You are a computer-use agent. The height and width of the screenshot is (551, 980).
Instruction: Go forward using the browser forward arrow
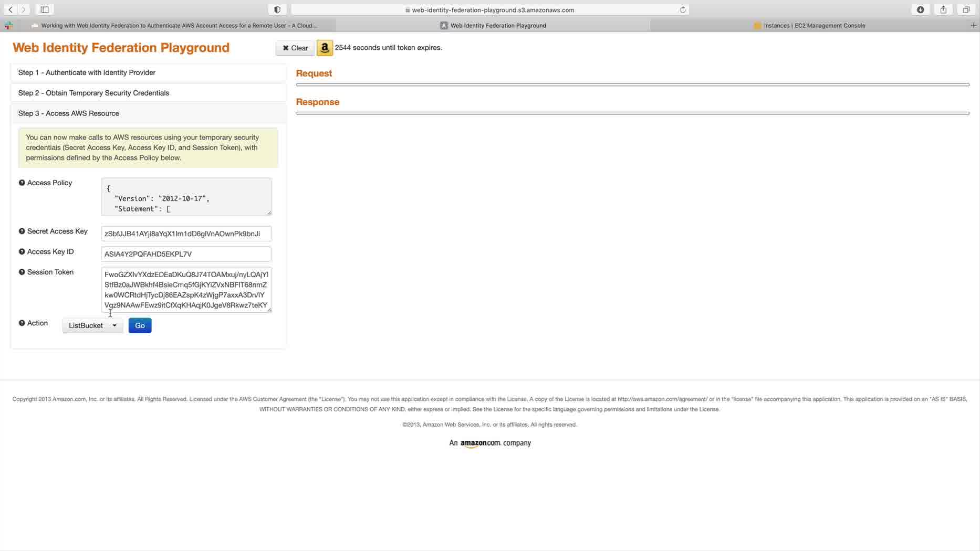pyautogui.click(x=24, y=9)
